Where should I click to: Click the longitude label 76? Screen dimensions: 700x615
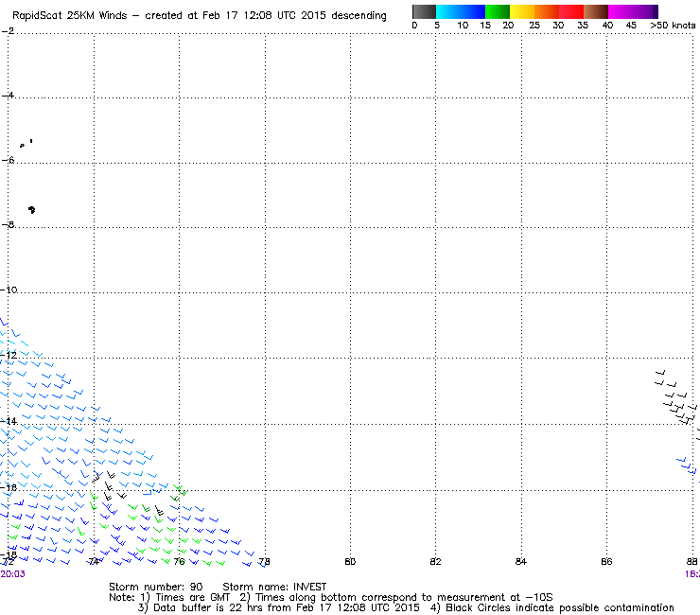coord(179,561)
